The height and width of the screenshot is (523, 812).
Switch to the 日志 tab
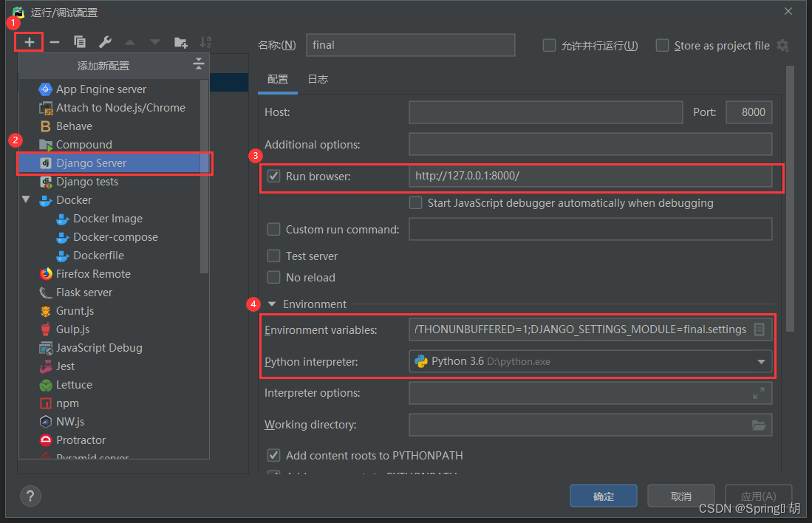[x=318, y=79]
